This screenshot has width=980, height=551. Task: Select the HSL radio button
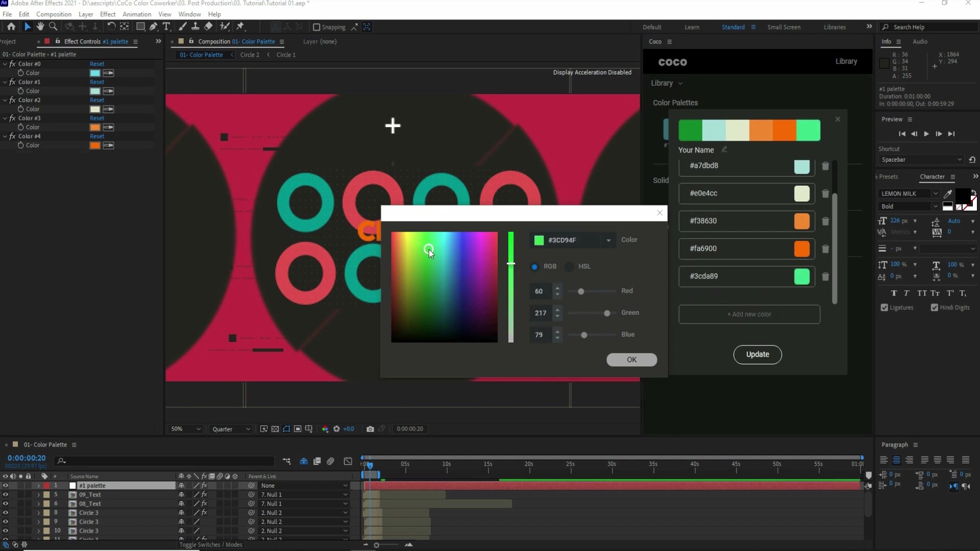[570, 266]
